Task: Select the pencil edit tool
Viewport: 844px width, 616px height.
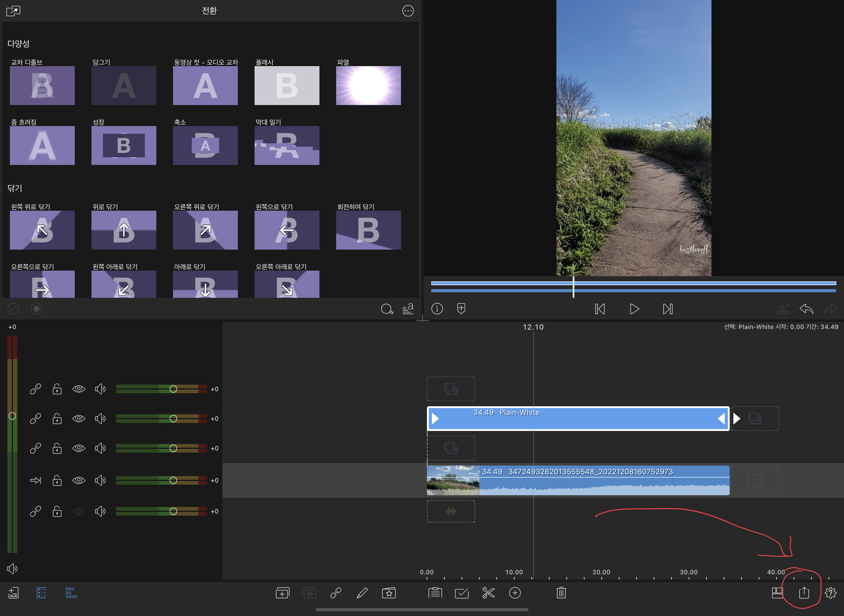Action: pyautogui.click(x=362, y=593)
